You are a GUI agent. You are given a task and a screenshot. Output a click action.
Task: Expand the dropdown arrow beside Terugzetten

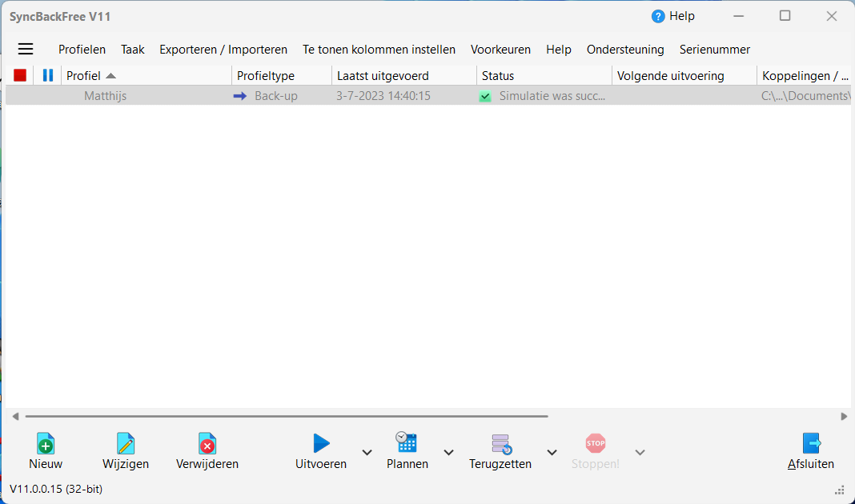[x=552, y=453]
